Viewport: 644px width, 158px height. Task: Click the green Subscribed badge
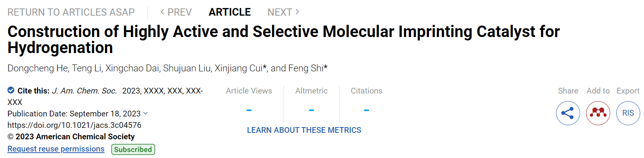(133, 149)
